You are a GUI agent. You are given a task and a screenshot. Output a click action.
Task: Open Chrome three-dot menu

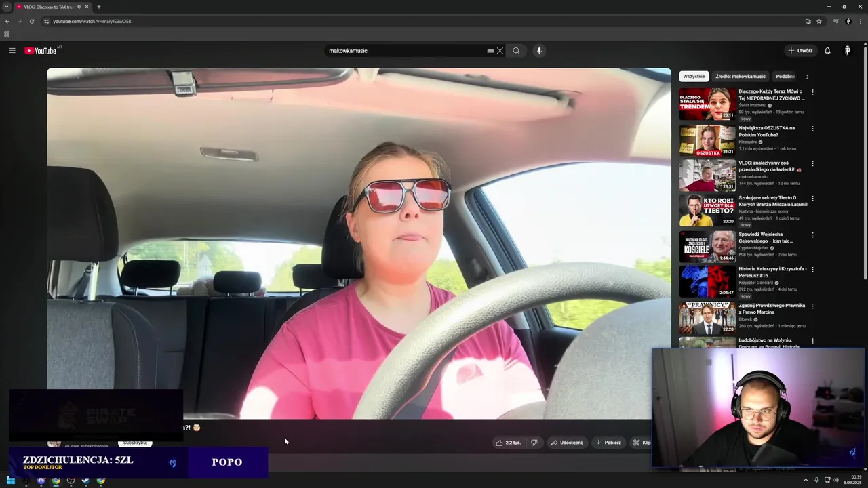point(860,21)
